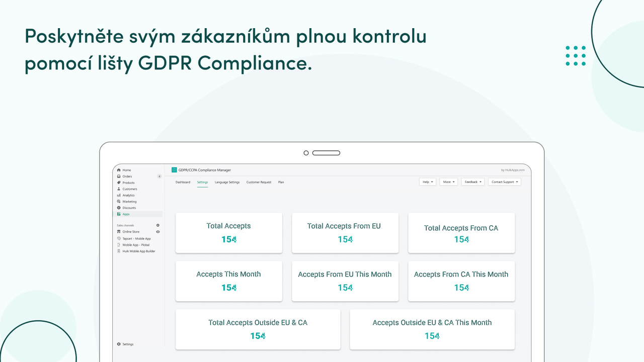Open Settings at sidebar bottom
The image size is (644, 362).
(x=128, y=344)
